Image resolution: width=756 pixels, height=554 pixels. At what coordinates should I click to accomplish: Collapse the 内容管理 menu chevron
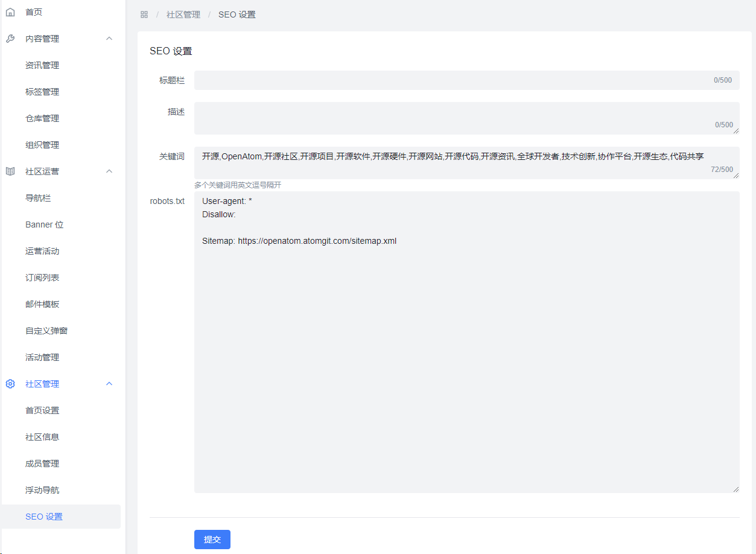(109, 39)
